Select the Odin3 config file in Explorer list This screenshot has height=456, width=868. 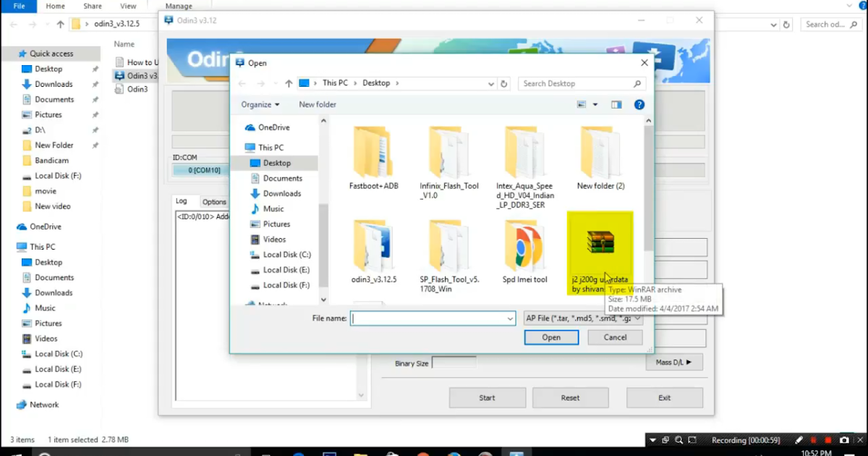click(132, 89)
